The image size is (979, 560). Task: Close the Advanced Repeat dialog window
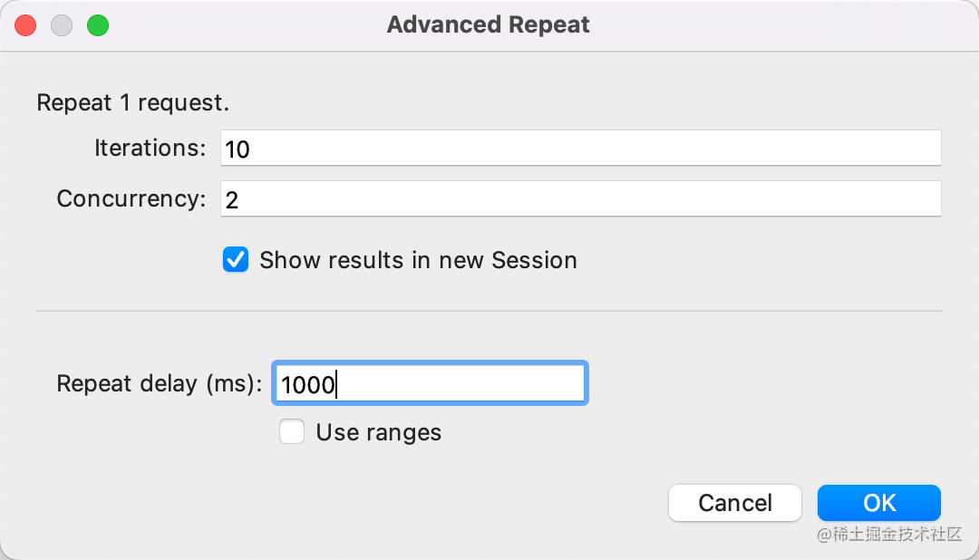[x=25, y=25]
